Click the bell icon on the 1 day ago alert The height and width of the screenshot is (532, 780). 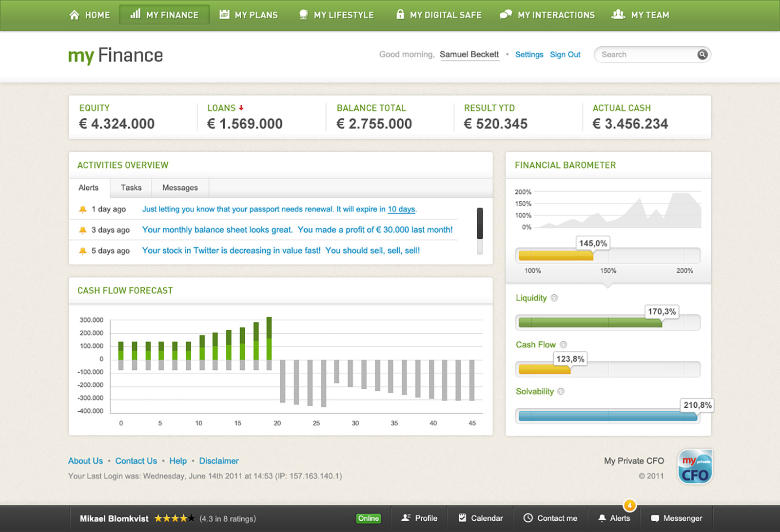tap(83, 209)
